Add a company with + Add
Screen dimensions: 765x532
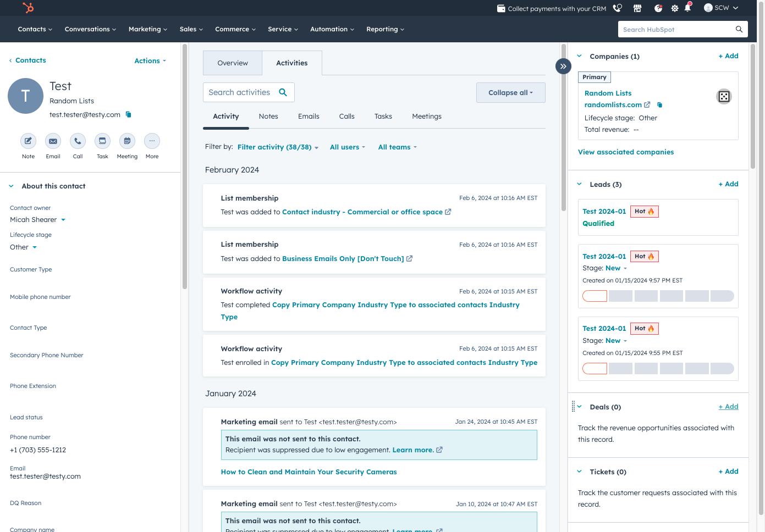tap(729, 56)
